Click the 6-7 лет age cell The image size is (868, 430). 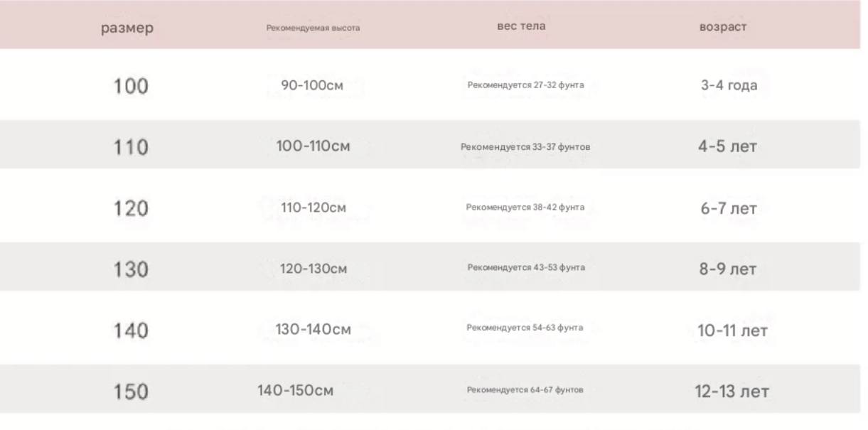pyautogui.click(x=729, y=209)
